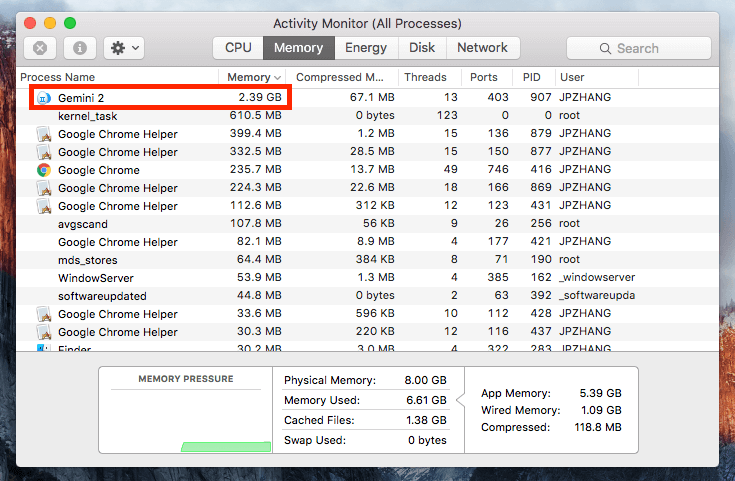Select the Gemini 2 app icon
The height and width of the screenshot is (481, 735).
(44, 98)
